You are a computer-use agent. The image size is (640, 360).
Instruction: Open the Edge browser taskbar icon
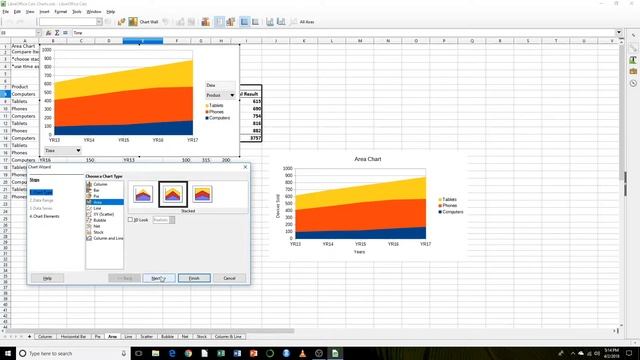point(172,353)
